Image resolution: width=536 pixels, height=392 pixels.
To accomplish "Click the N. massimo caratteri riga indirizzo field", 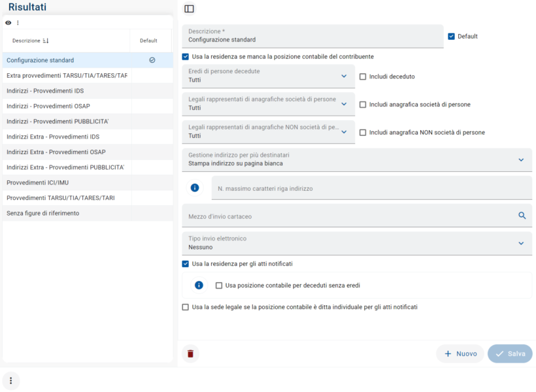I will pos(371,188).
